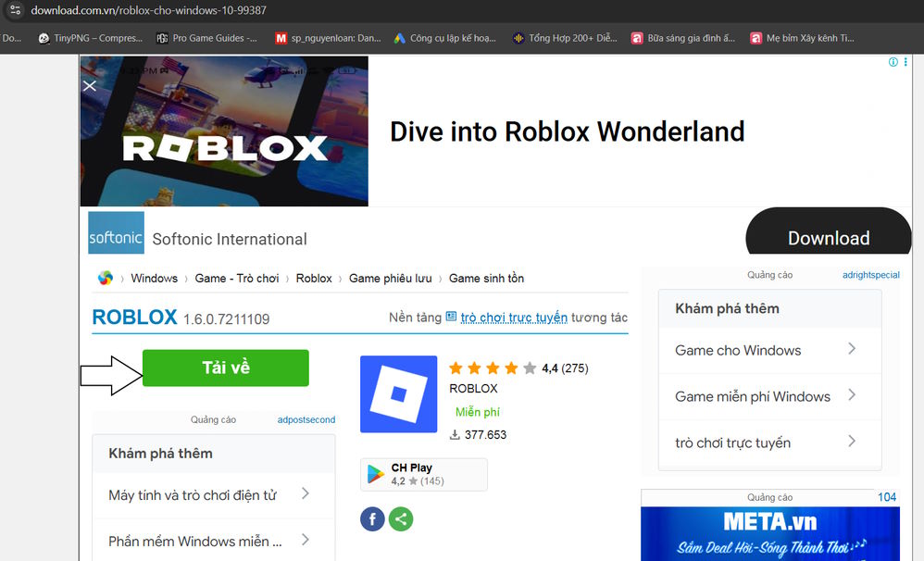Click the Roblox app icon
The image size is (924, 561).
click(x=398, y=394)
